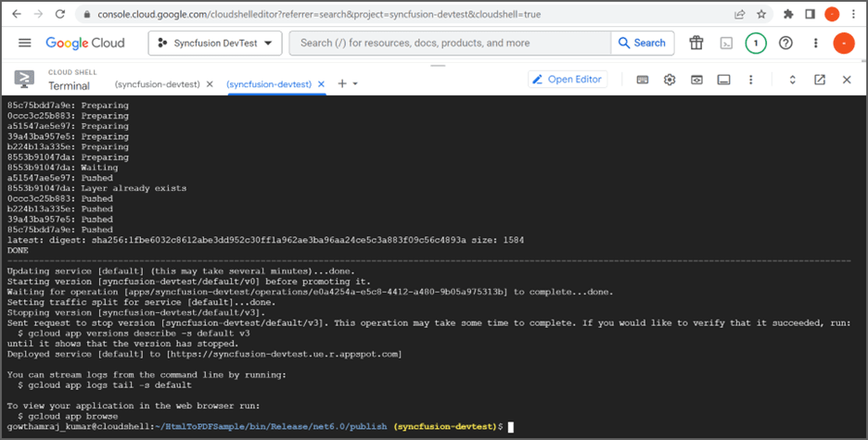The height and width of the screenshot is (440, 868).
Task: Click the 'Stopping version' output line
Action: [136, 312]
